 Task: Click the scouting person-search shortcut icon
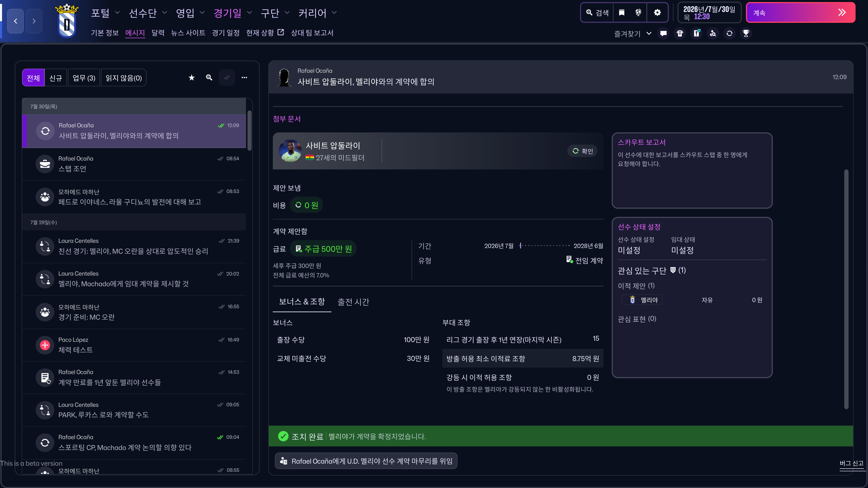[x=713, y=33]
